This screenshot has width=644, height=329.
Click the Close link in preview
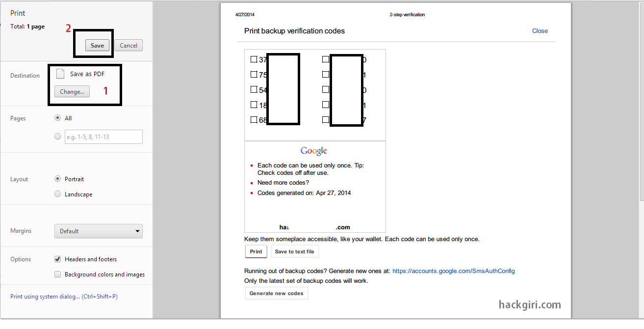[540, 31]
